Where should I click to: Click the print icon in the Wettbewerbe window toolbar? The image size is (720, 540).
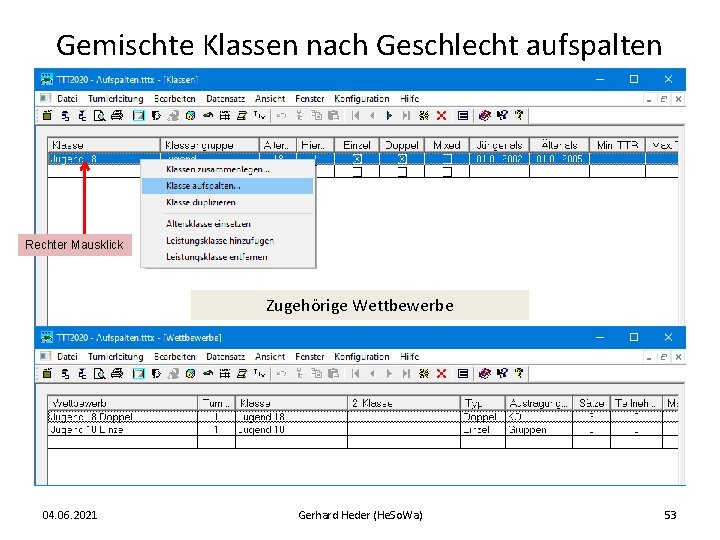click(x=117, y=374)
